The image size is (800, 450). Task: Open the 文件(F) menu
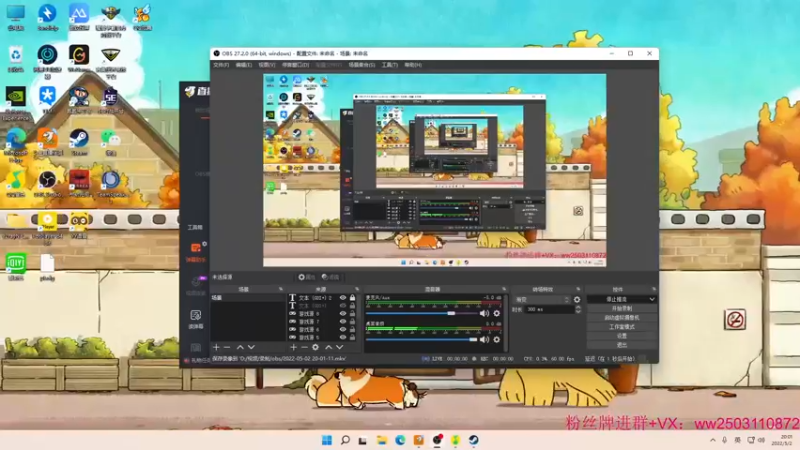pyautogui.click(x=221, y=65)
